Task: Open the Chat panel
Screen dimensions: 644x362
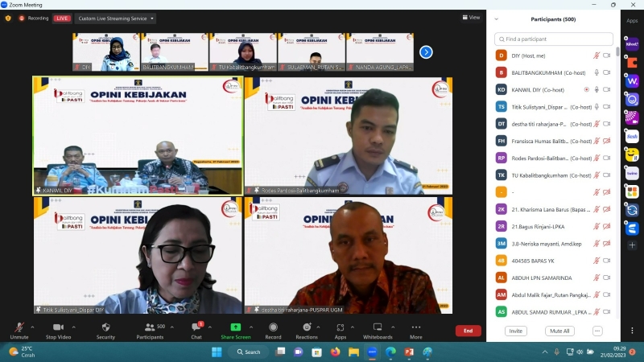Action: tap(196, 330)
